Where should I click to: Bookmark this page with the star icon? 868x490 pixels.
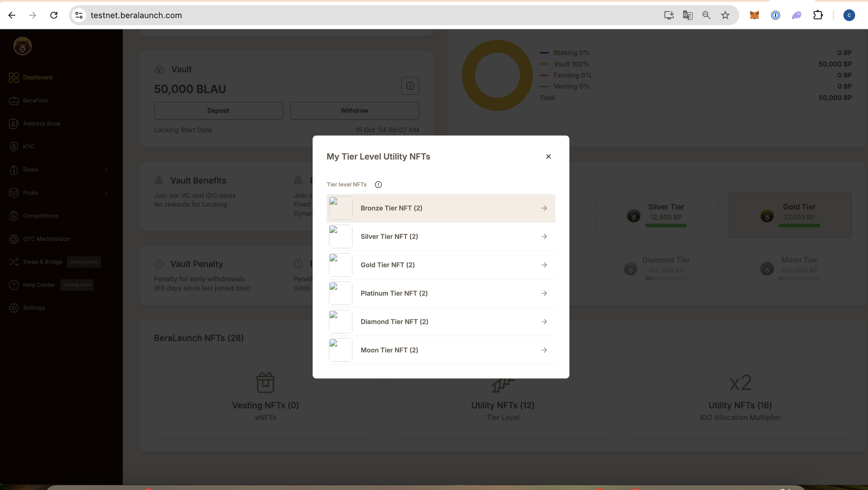coord(725,15)
